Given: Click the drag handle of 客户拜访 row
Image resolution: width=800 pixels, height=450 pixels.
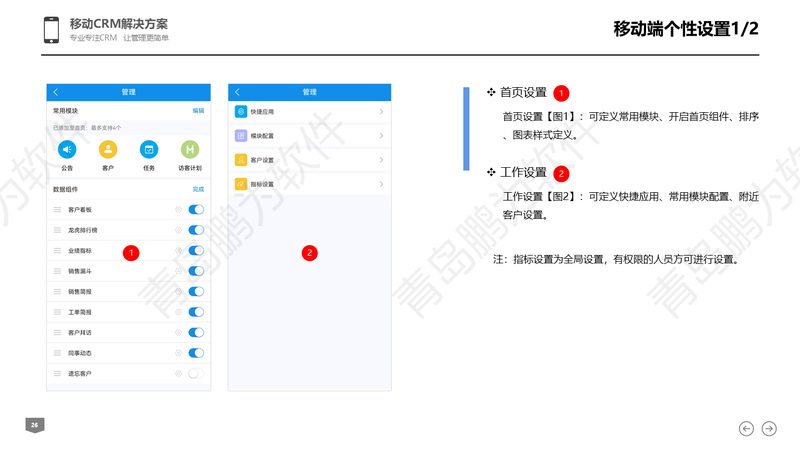Looking at the screenshot, I should [57, 332].
